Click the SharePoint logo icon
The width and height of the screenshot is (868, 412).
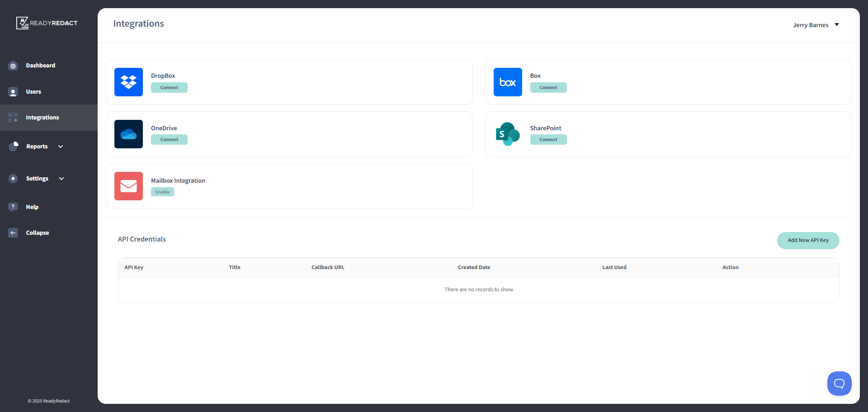point(508,134)
